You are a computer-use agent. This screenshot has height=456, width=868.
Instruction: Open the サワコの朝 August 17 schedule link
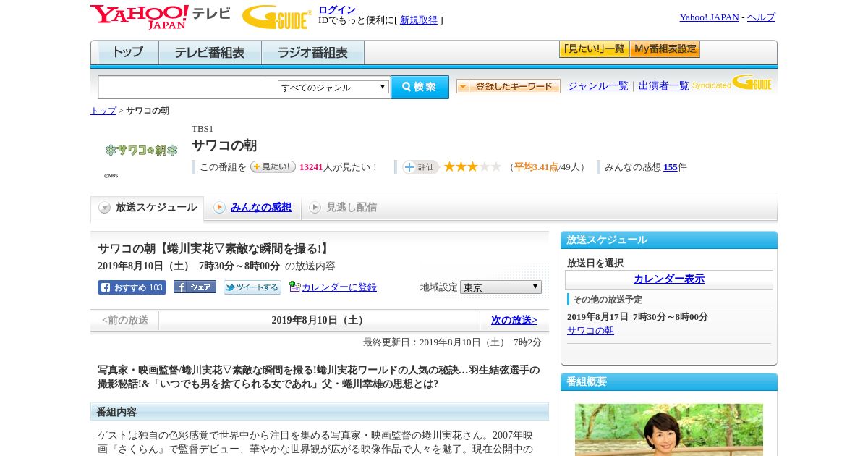pyautogui.click(x=590, y=331)
